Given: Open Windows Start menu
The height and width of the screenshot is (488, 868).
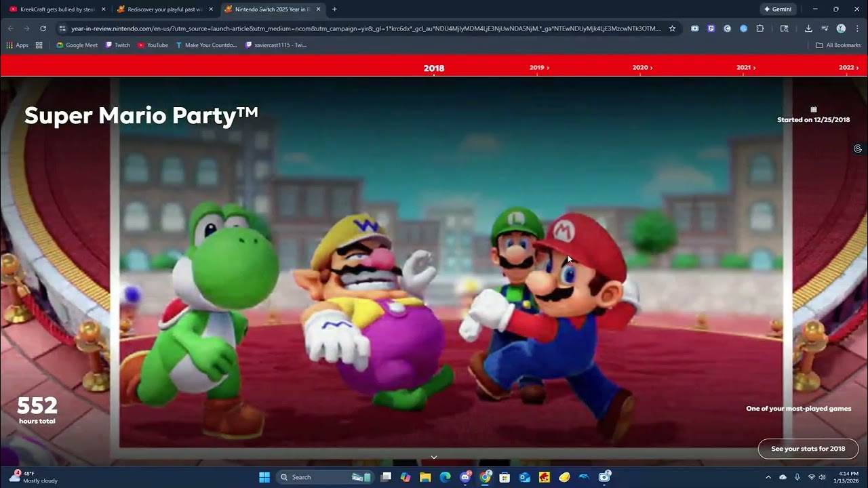Looking at the screenshot, I should click(264, 477).
